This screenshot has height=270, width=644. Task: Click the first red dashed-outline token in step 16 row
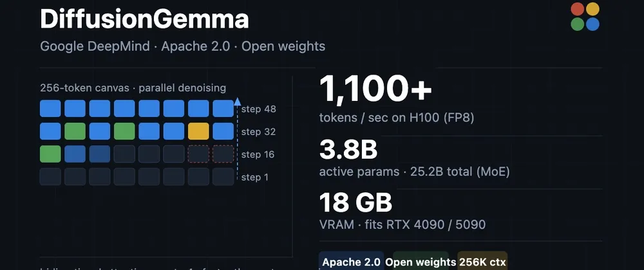tap(198, 154)
